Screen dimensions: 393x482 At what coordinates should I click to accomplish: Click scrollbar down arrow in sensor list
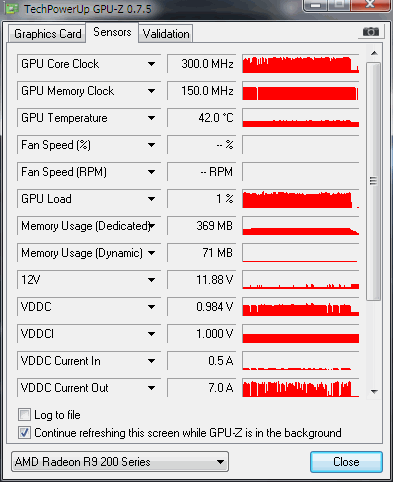click(374, 391)
